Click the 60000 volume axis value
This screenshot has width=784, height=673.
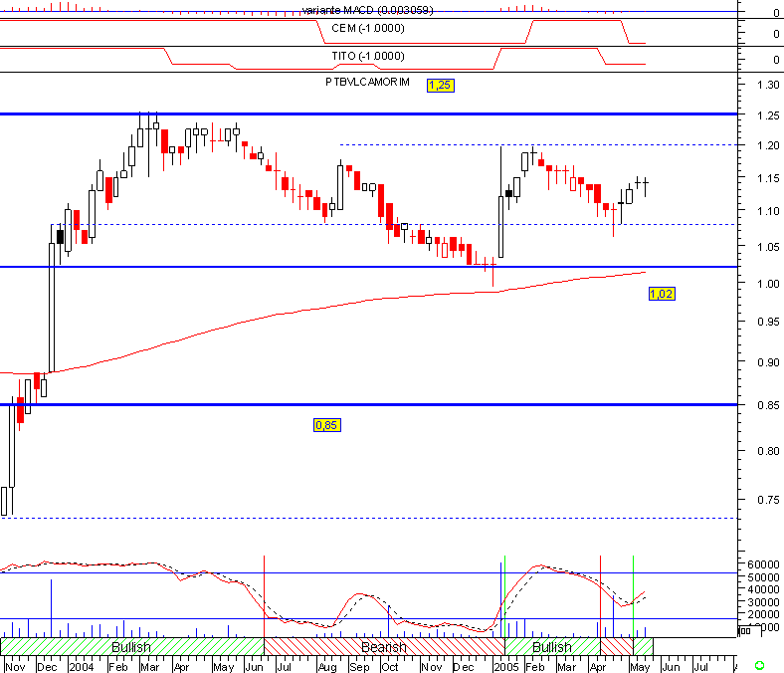coord(763,564)
